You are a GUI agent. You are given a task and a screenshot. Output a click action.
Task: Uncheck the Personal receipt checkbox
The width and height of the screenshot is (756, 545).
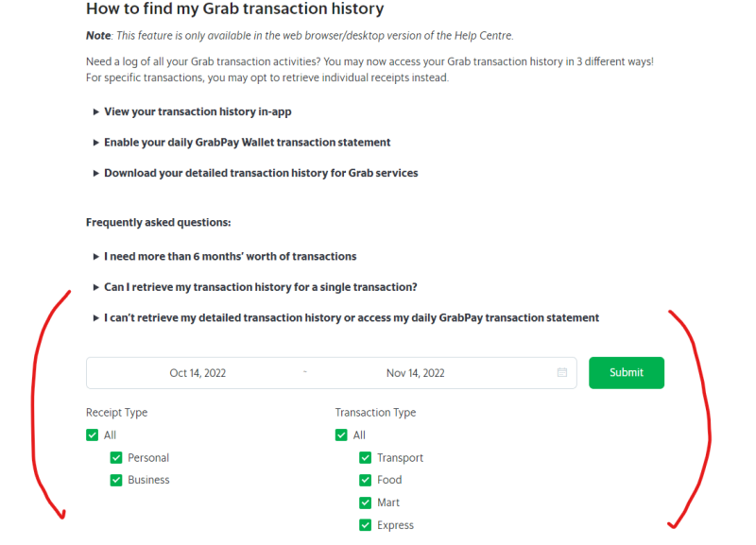click(x=116, y=458)
